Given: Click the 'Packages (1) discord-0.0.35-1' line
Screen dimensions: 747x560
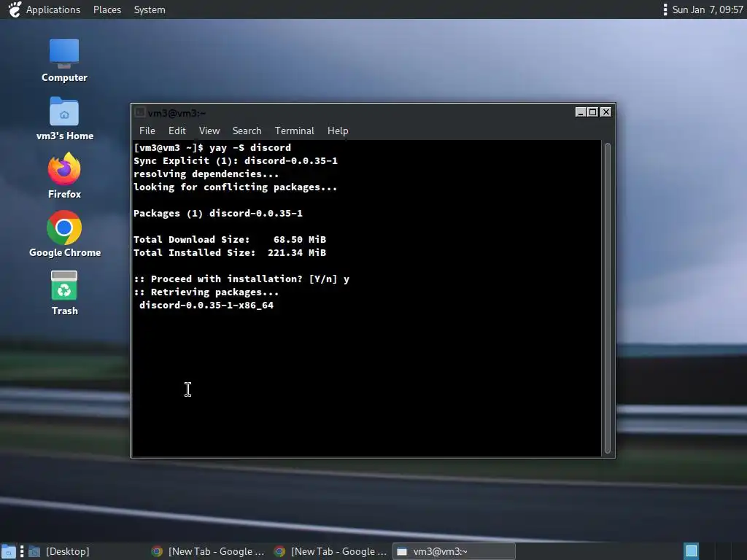Looking at the screenshot, I should pyautogui.click(x=218, y=214).
